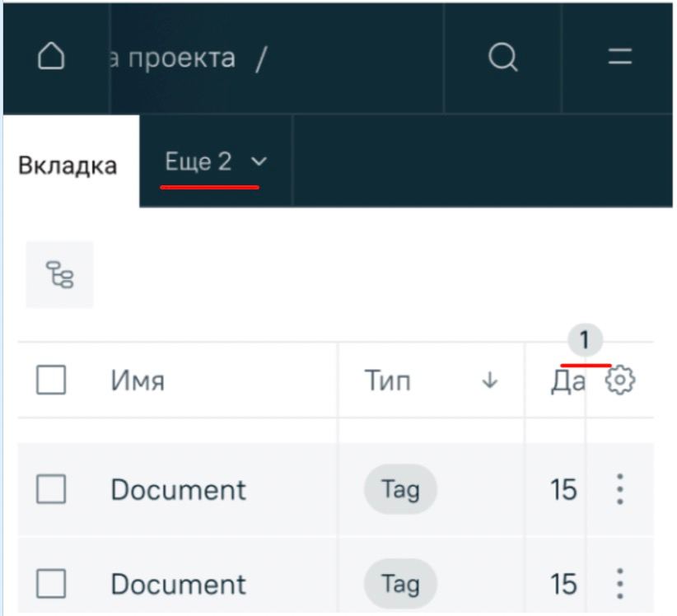Toggle the tree structure view icon
The width and height of the screenshot is (677, 616).
point(59,274)
